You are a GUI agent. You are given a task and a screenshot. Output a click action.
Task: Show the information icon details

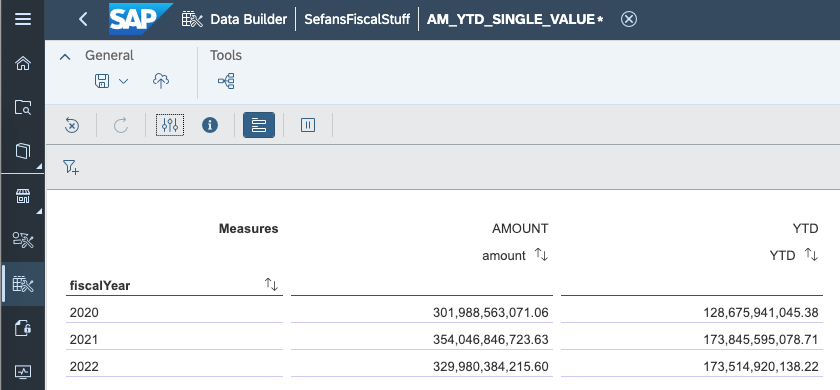pyautogui.click(x=209, y=125)
